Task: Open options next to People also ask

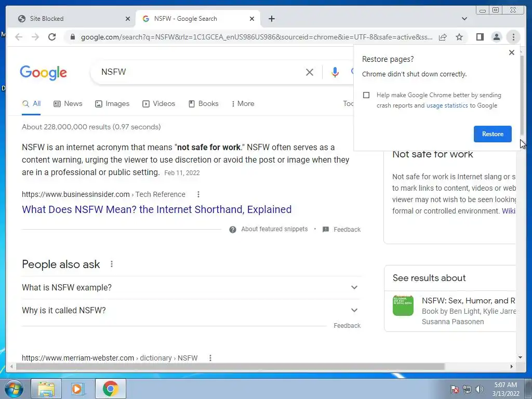Action: 112,264
